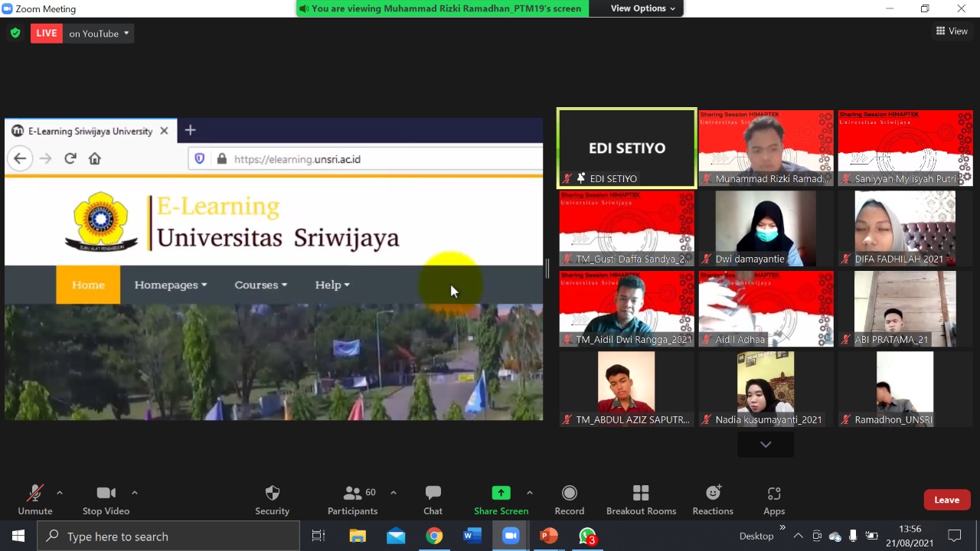Screen dimensions: 980x551
Task: Start Share Screen
Action: point(501,500)
